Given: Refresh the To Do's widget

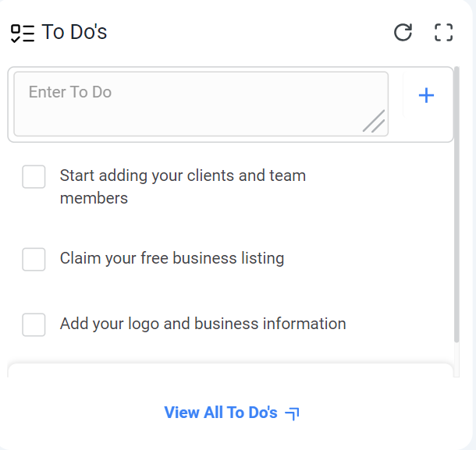Looking at the screenshot, I should point(403,33).
